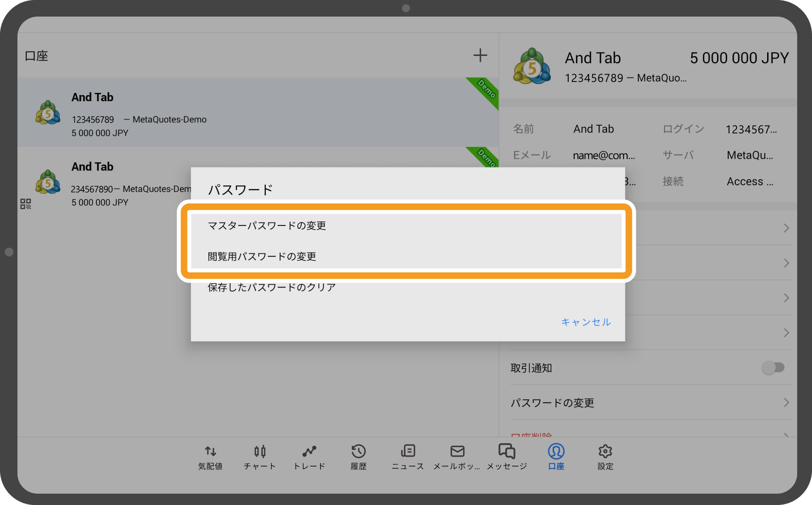Check the メールボックス (Mailbox)
Screen dimensions: 812x505
[x=457, y=456]
